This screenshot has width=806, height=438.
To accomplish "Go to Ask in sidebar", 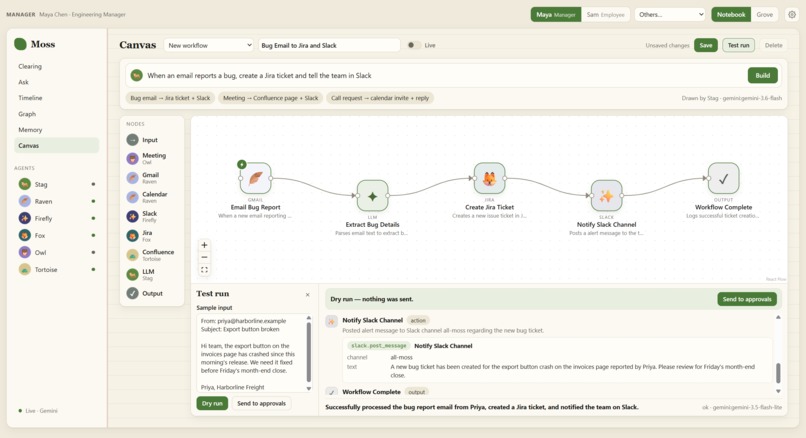I will pyautogui.click(x=57, y=82).
